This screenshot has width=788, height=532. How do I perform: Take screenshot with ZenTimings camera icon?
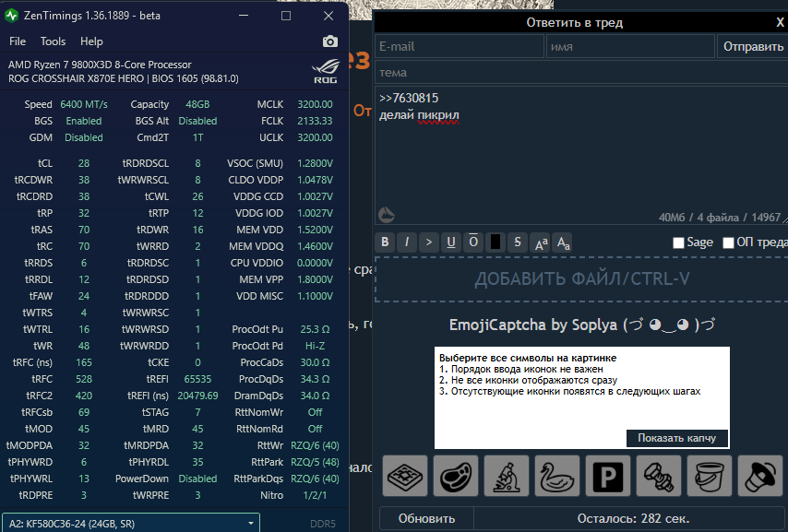330,41
